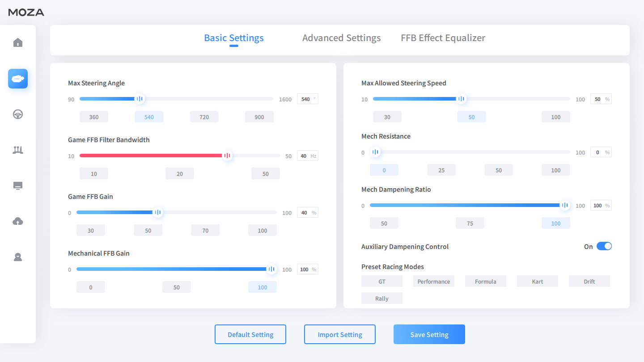Open the dashboard display icon in sidebar
644x362 pixels.
point(18,186)
